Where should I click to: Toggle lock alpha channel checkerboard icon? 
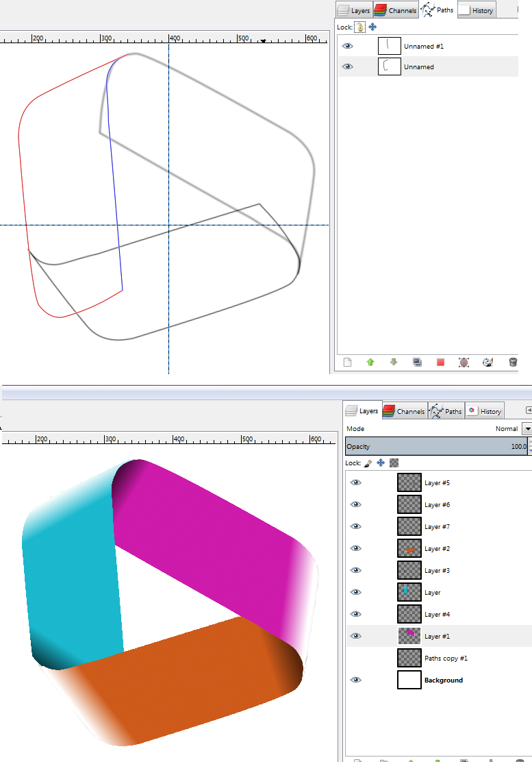[x=394, y=463]
